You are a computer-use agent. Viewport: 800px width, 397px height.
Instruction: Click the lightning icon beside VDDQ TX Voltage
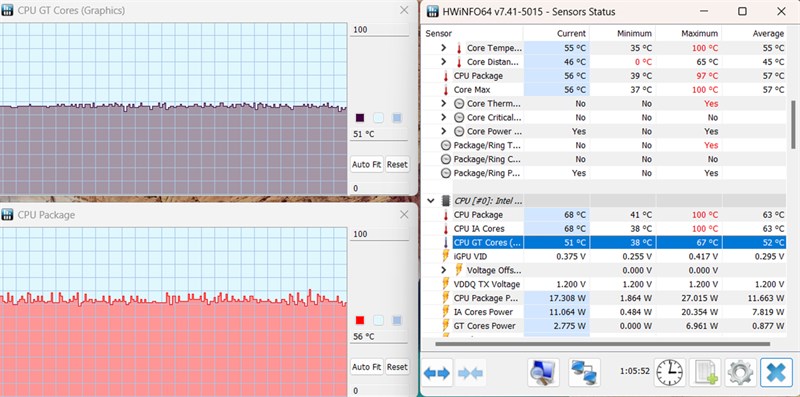click(445, 284)
